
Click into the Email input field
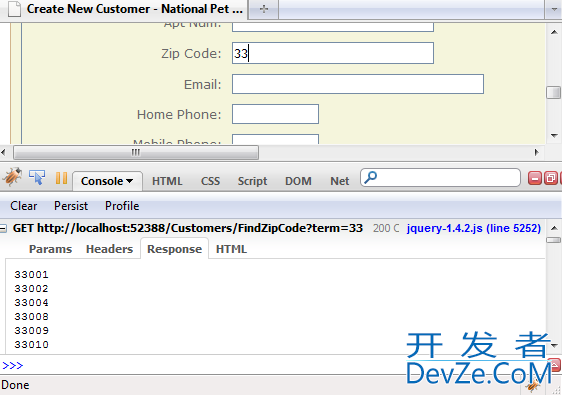click(358, 84)
